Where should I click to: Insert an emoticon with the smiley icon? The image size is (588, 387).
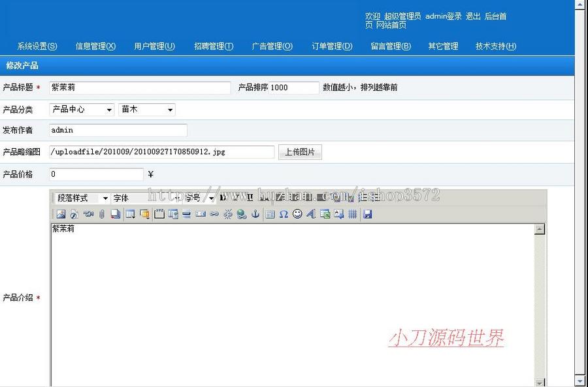297,214
